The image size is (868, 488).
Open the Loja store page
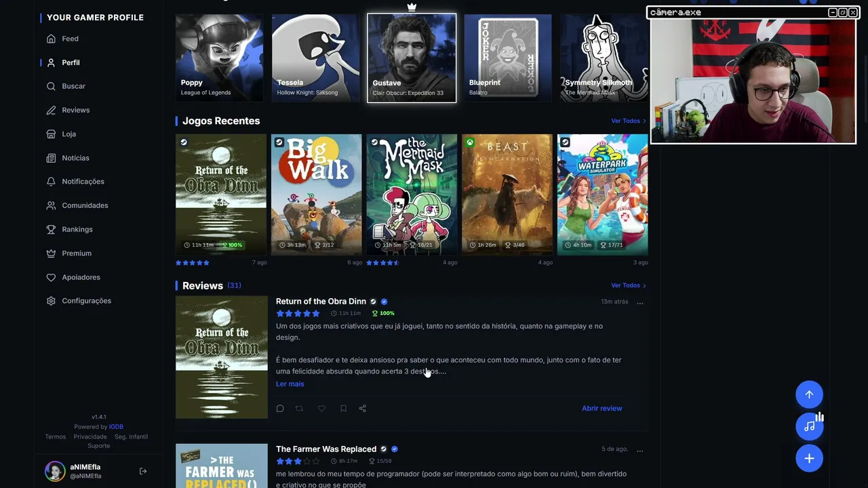(x=61, y=134)
